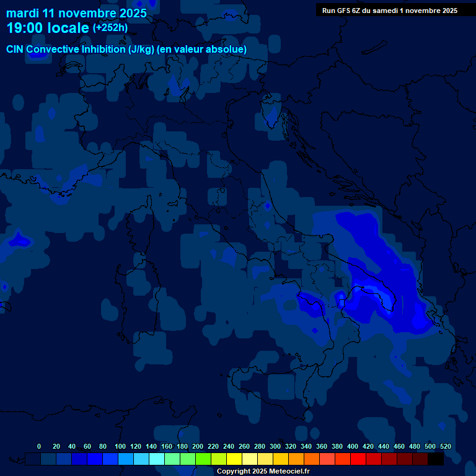Click the legend value label 0
476x476 pixels.
coord(39,446)
